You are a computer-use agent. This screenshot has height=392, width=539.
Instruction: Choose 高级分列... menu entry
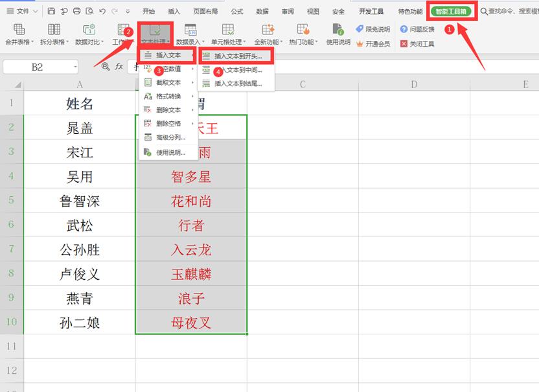coord(168,137)
